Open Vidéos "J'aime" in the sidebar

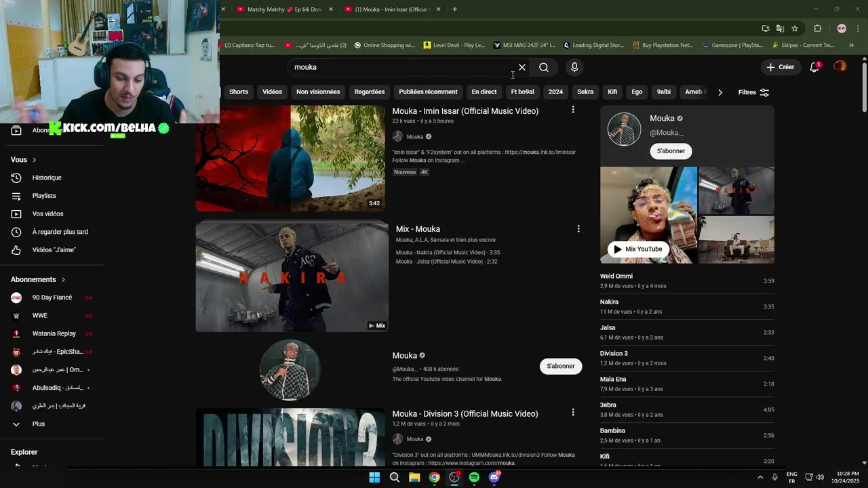point(54,250)
